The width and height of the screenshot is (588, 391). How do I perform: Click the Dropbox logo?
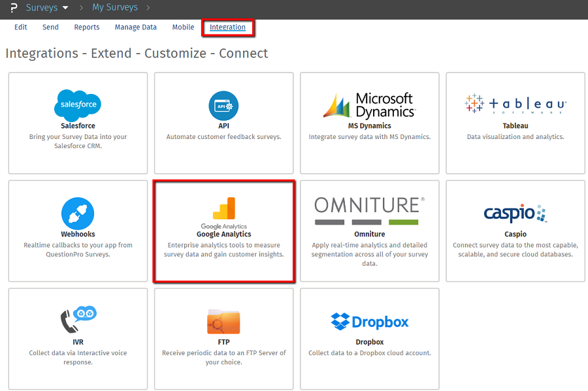point(369,322)
